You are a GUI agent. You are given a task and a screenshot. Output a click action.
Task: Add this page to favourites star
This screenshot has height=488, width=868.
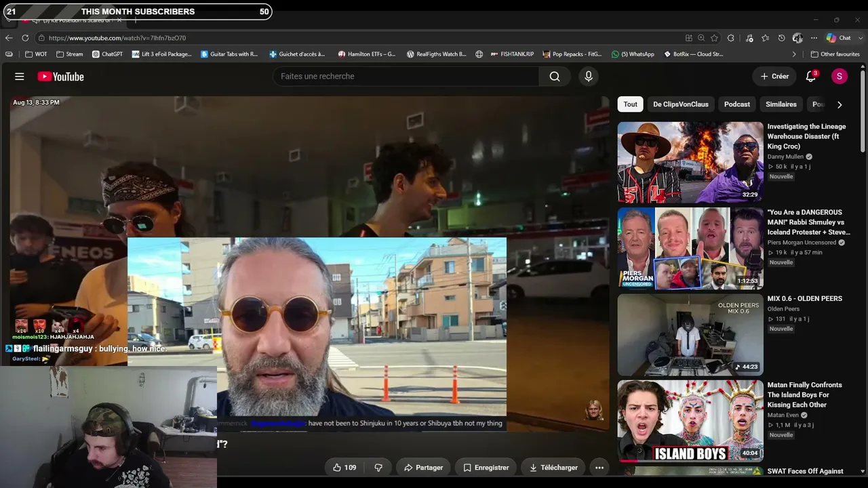pos(714,38)
